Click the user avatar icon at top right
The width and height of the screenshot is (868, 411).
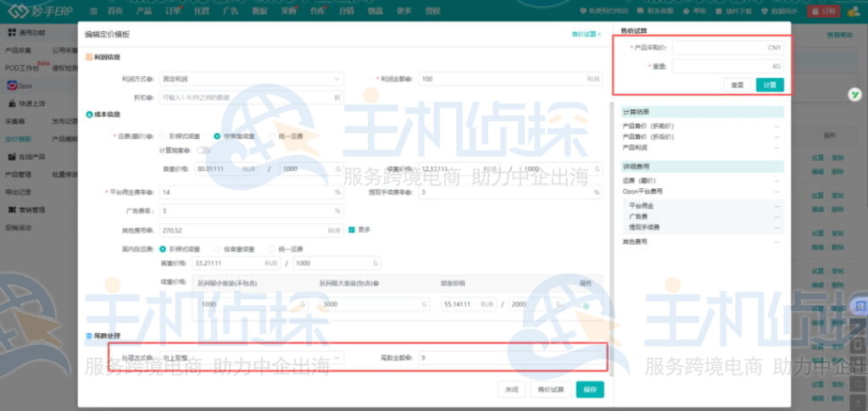pos(853,11)
